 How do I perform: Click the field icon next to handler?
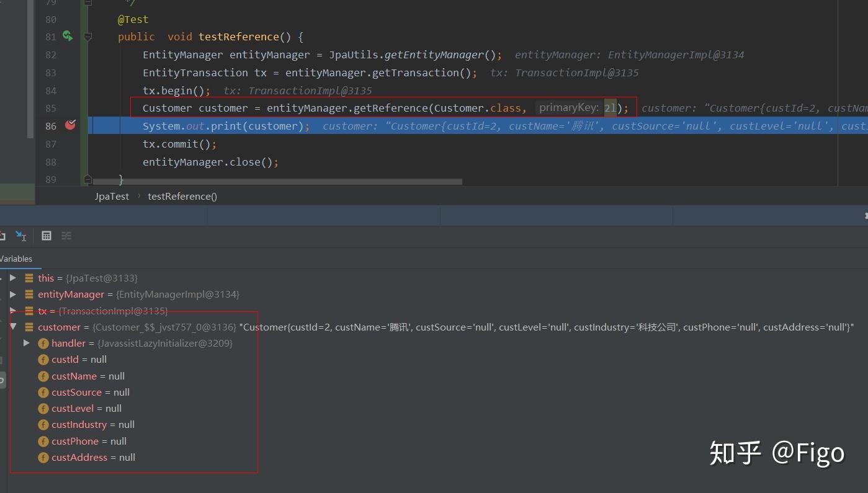tap(43, 343)
